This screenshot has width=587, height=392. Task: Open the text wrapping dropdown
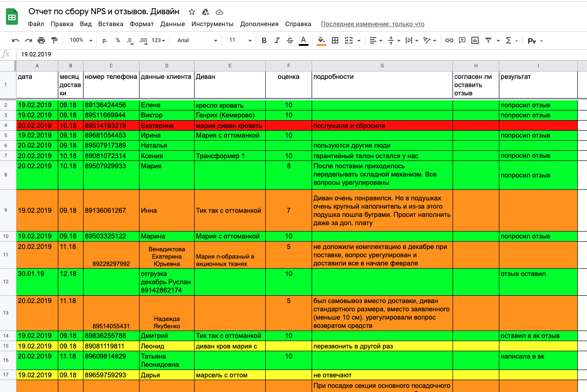[x=412, y=40]
